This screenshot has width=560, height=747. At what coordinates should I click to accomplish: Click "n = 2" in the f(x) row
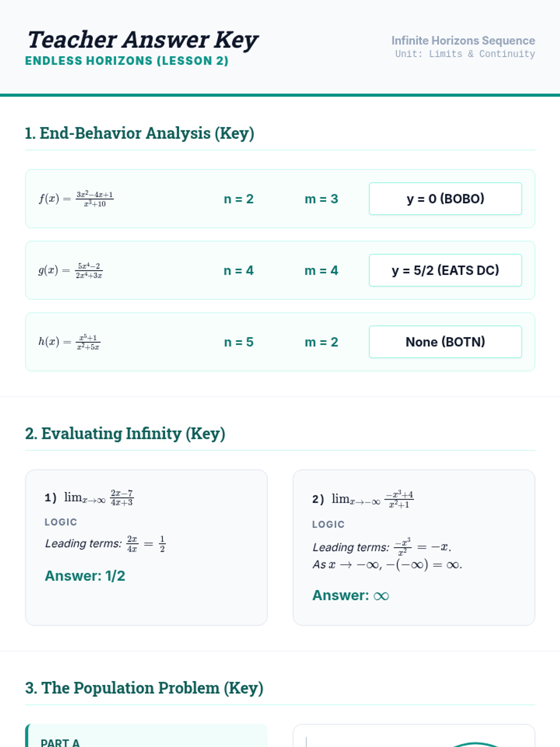tap(238, 199)
